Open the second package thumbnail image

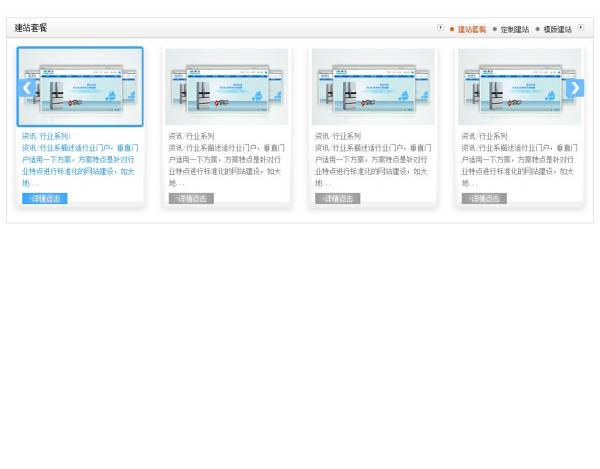coord(226,87)
